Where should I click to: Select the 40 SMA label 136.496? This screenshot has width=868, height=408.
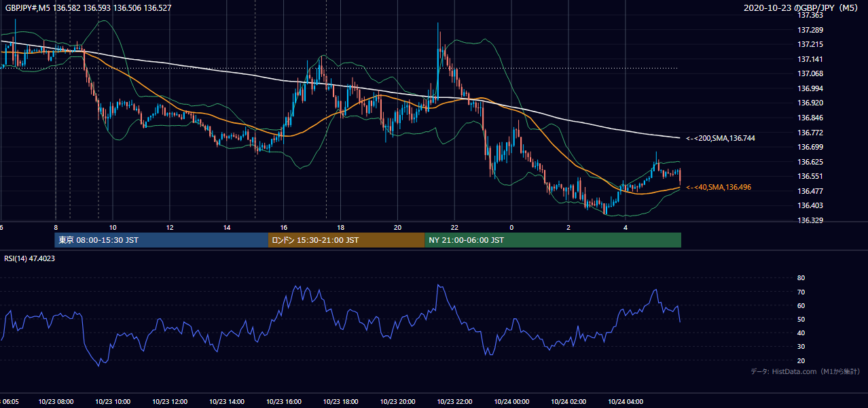coord(719,187)
